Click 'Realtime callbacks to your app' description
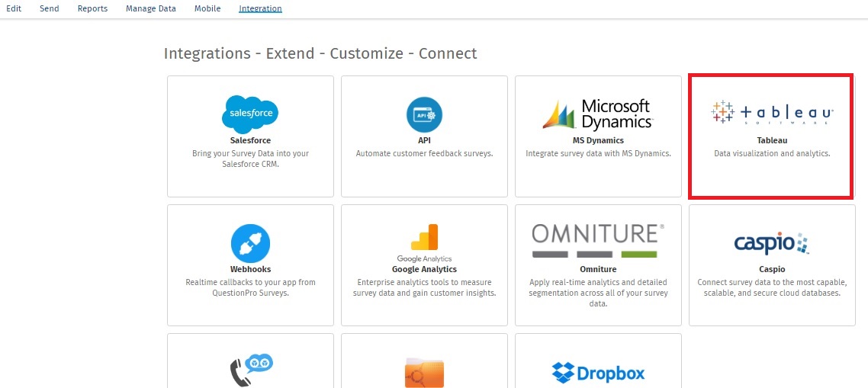The image size is (868, 388). [250, 288]
